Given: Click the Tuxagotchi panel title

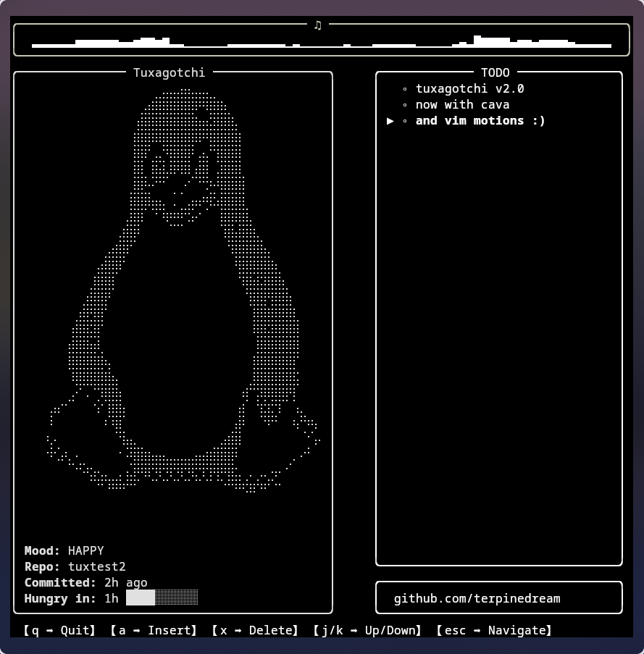Looking at the screenshot, I should tap(169, 72).
